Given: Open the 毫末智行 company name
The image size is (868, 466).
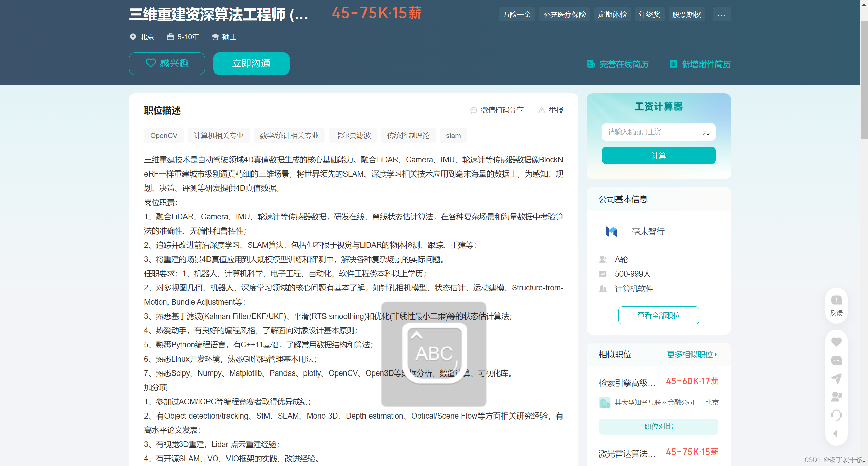Looking at the screenshot, I should tap(648, 231).
